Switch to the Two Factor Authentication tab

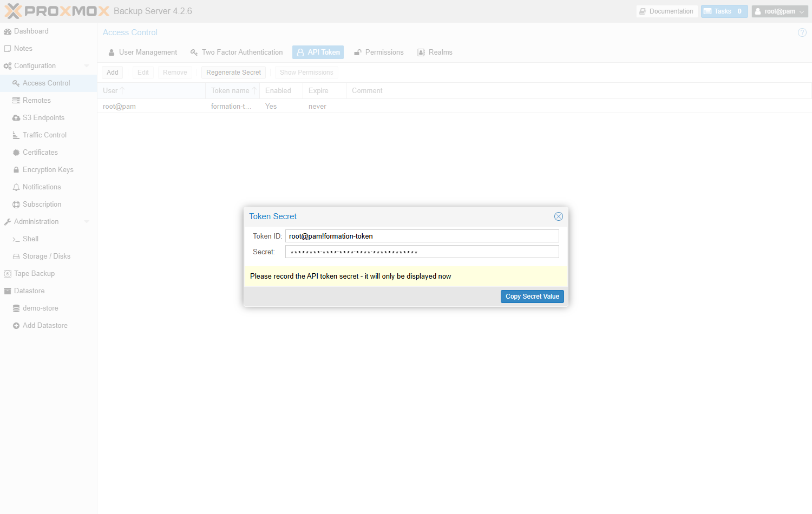[x=237, y=52]
